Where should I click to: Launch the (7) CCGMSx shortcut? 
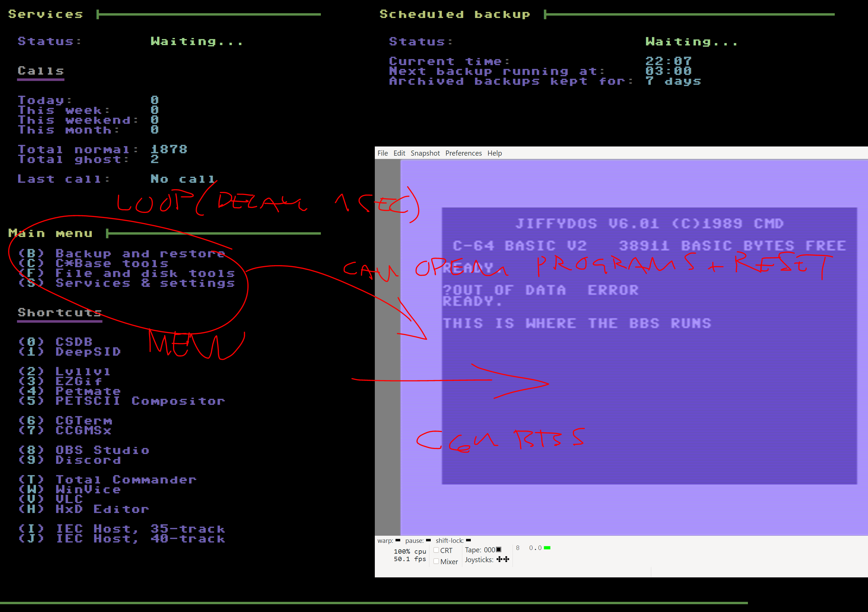tap(65, 431)
